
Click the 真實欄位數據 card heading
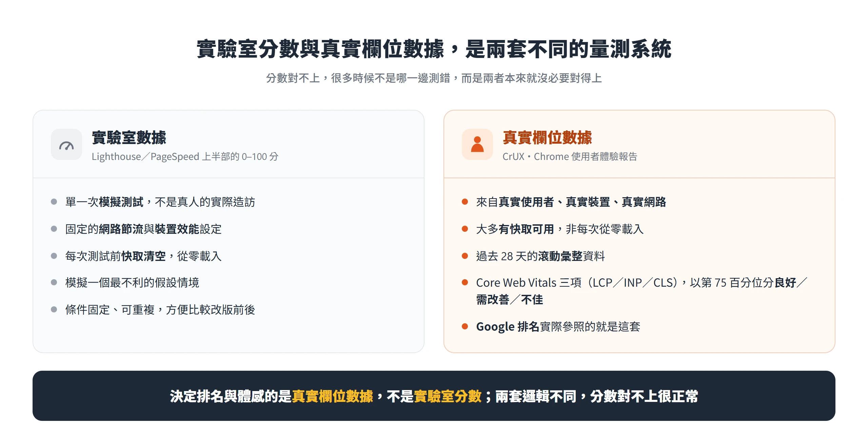(x=547, y=138)
